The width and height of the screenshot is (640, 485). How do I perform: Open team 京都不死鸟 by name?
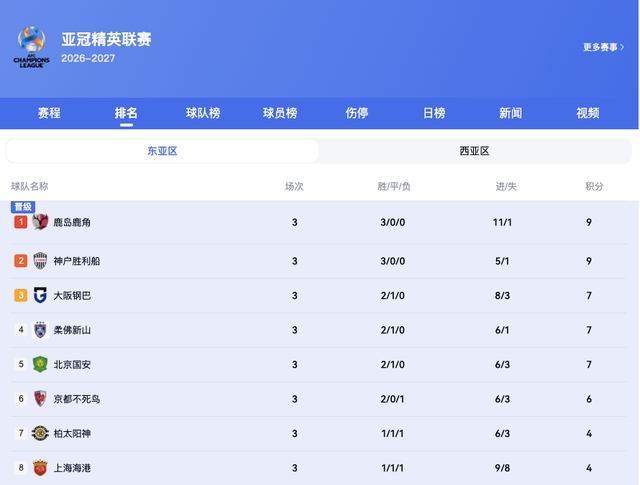click(77, 399)
